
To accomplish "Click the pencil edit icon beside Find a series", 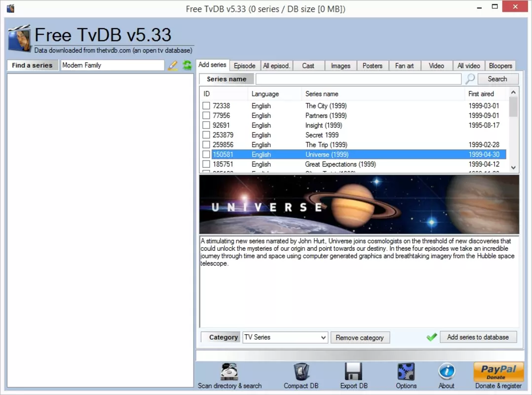I will click(x=173, y=65).
